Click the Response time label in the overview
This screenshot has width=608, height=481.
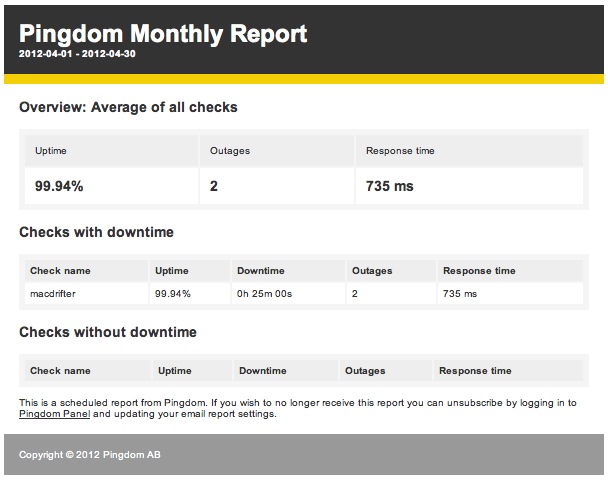click(400, 151)
